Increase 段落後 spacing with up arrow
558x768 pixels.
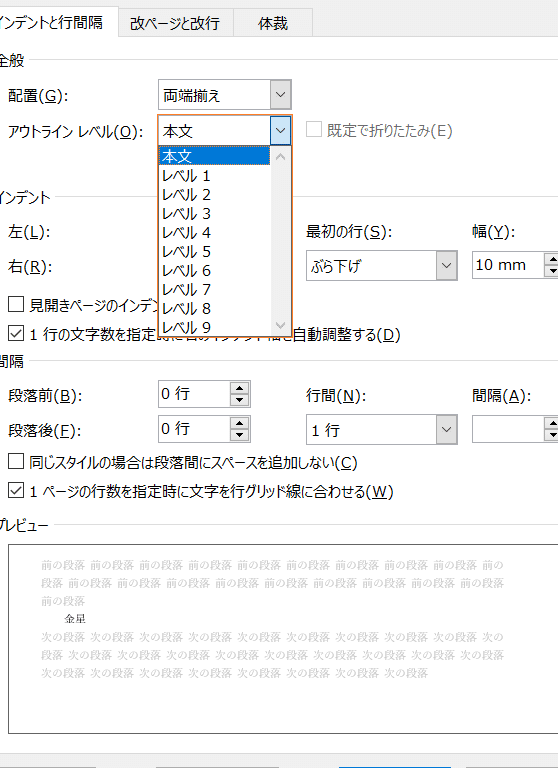(240, 424)
